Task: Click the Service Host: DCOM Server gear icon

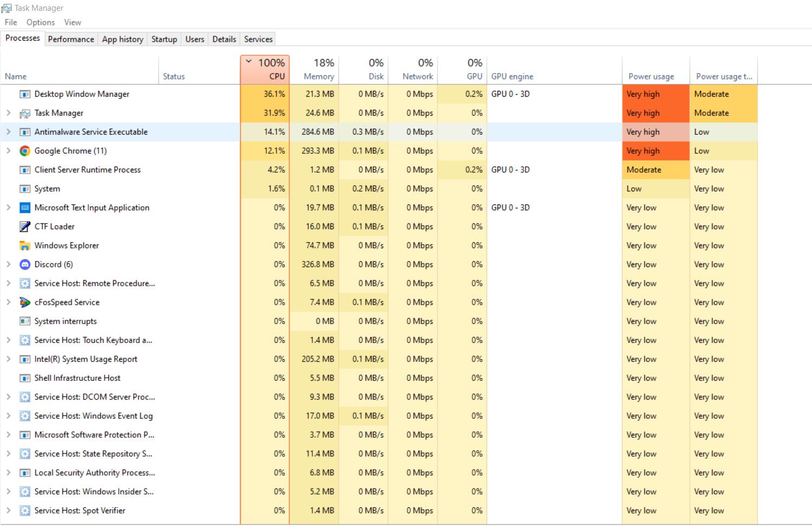Action: 25,397
